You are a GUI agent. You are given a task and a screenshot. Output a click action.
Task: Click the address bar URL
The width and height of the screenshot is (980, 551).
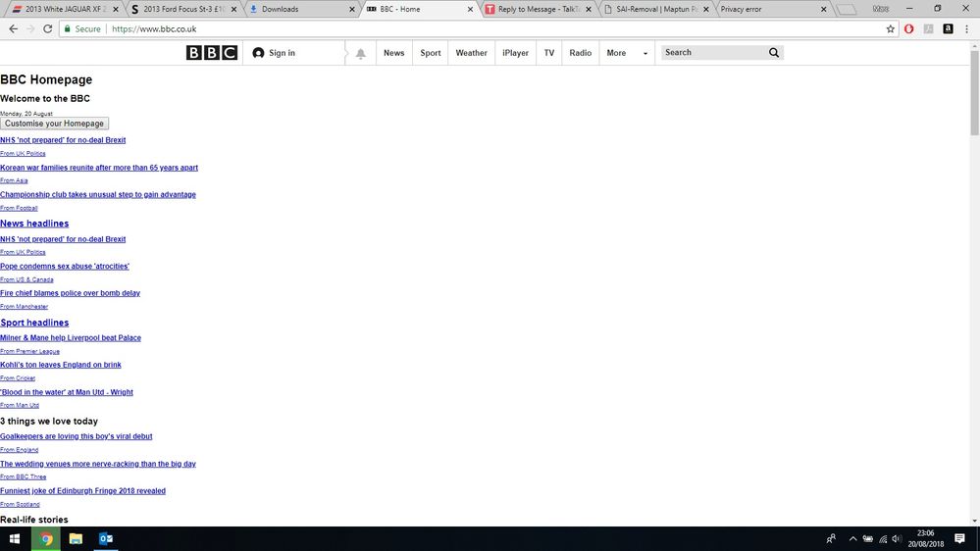(154, 28)
